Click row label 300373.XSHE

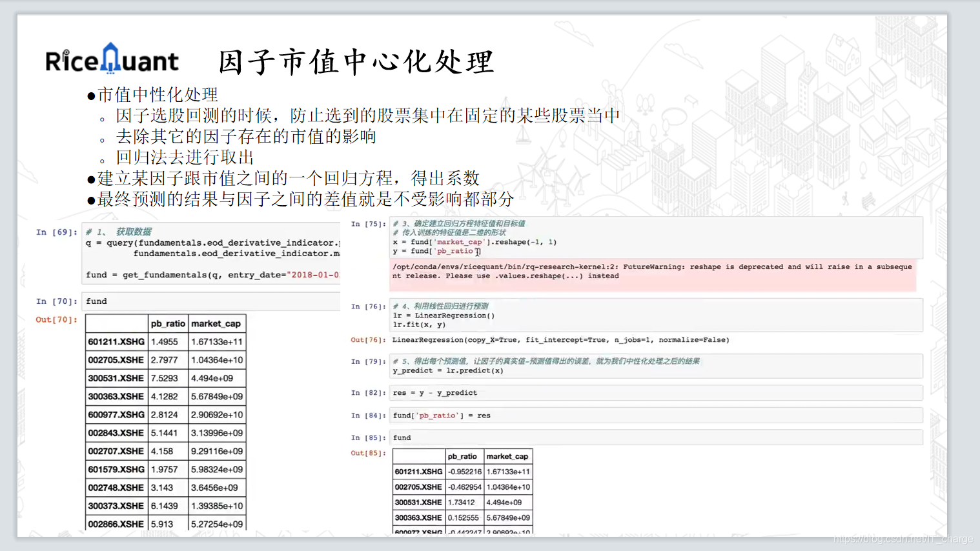pyautogui.click(x=116, y=506)
